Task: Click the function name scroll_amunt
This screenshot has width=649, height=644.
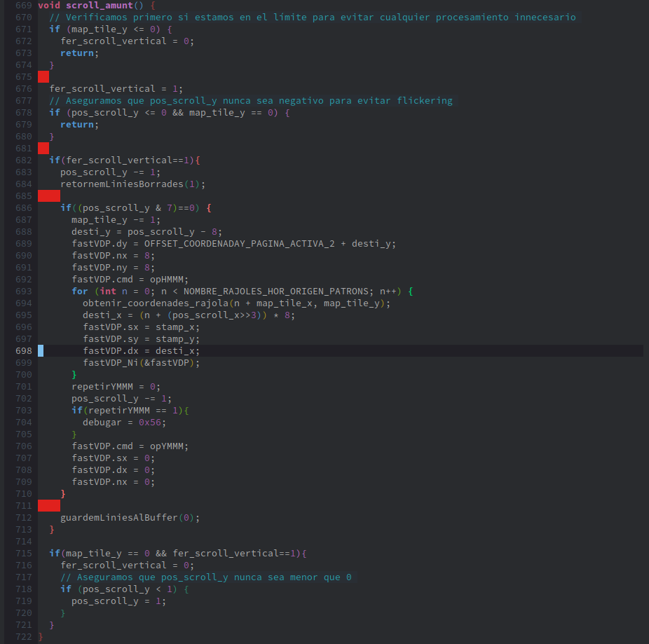Action: (x=100, y=6)
